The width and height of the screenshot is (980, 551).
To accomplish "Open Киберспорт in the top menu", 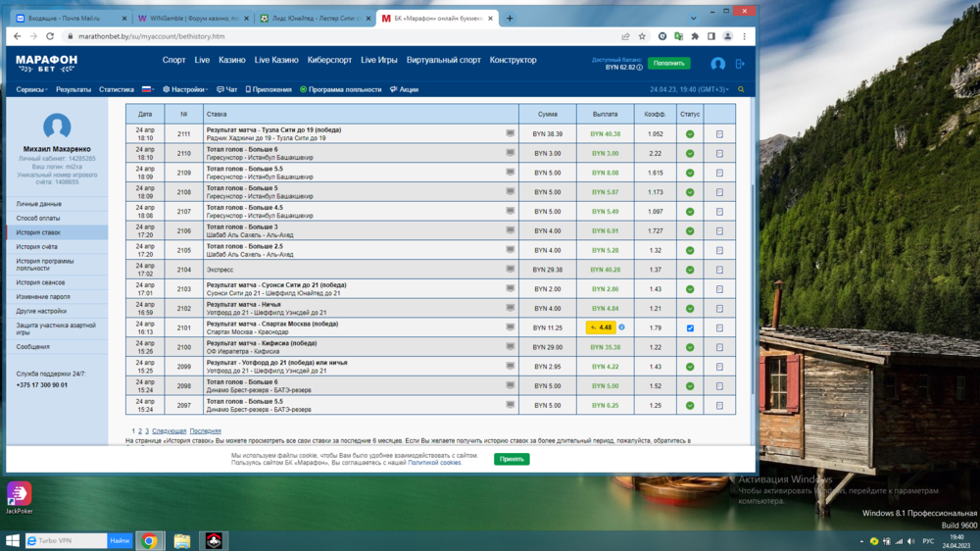I will tap(330, 60).
